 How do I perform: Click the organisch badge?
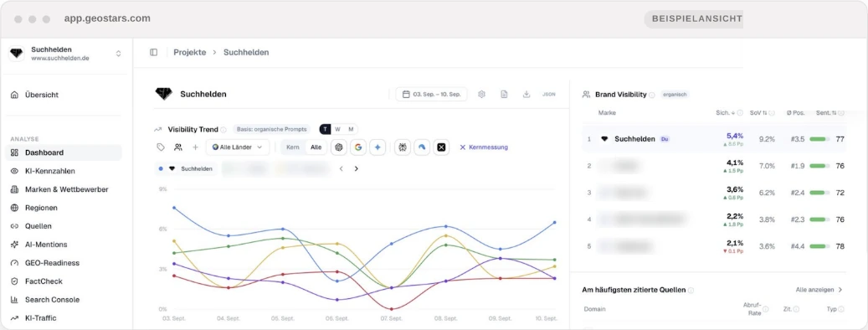[675, 95]
